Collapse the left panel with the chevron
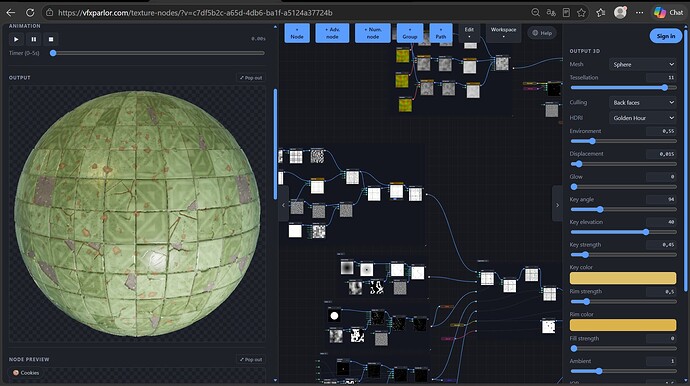The width and height of the screenshot is (690, 386). [283, 205]
